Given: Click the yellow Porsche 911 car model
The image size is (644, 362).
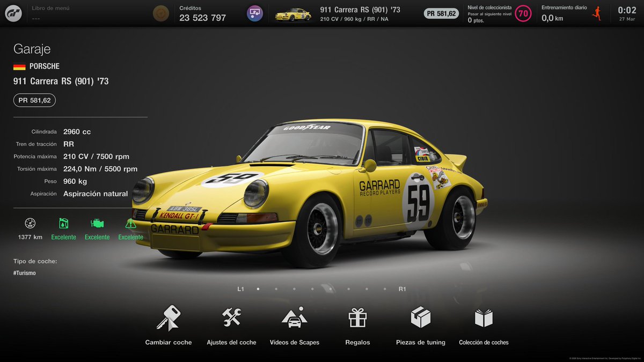Looking at the screenshot, I should [x=309, y=193].
